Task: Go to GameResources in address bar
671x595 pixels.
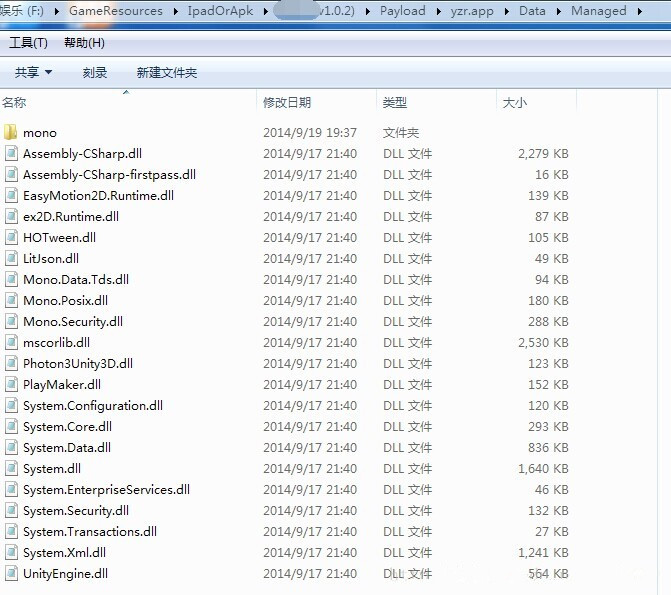Action: coord(116,11)
